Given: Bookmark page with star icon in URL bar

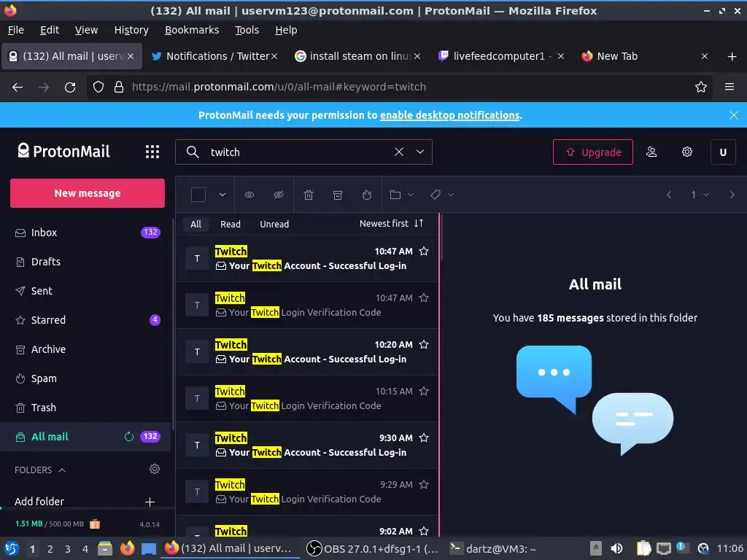Looking at the screenshot, I should [700, 87].
